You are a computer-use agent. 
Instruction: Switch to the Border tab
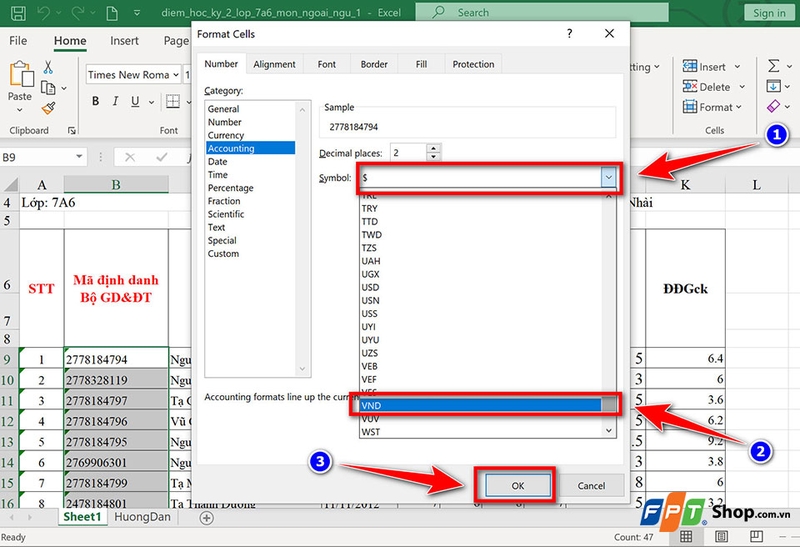pos(374,64)
